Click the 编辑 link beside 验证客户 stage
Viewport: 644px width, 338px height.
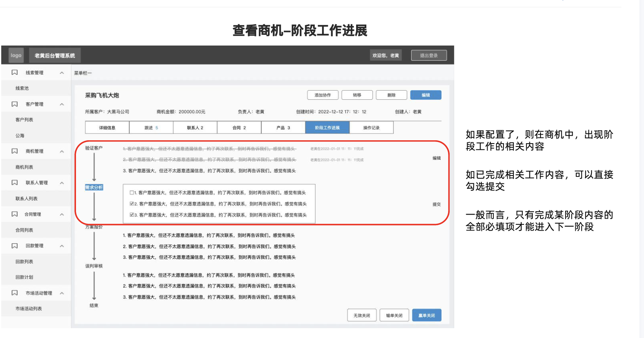click(x=437, y=158)
